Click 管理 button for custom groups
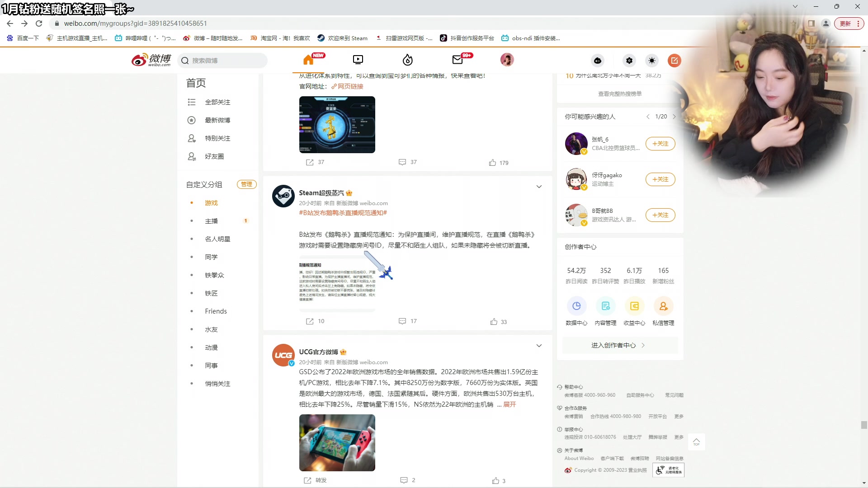This screenshot has height=488, width=868. pyautogui.click(x=246, y=184)
